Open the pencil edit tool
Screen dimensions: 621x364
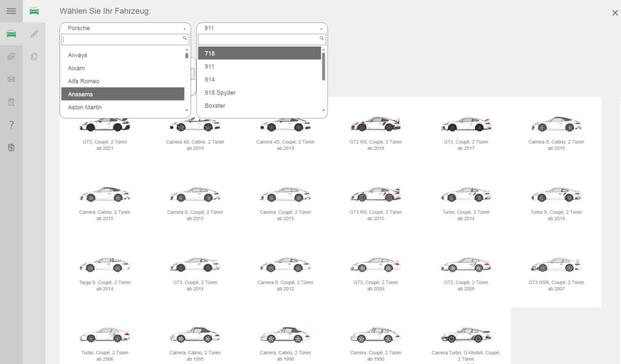click(x=34, y=34)
